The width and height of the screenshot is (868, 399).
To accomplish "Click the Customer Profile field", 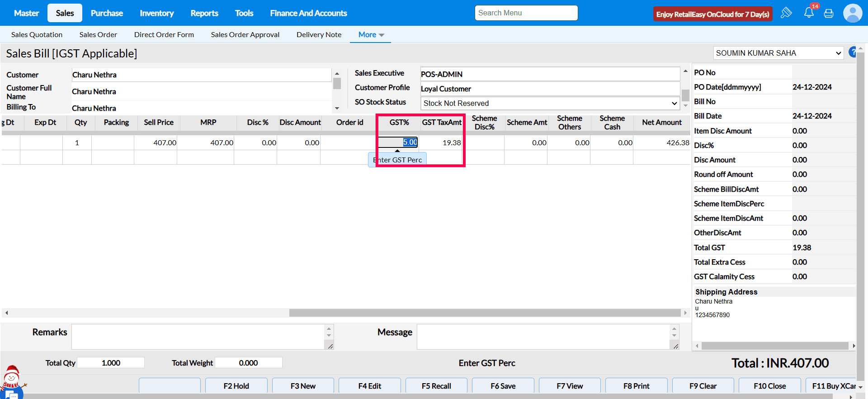I will click(x=550, y=89).
